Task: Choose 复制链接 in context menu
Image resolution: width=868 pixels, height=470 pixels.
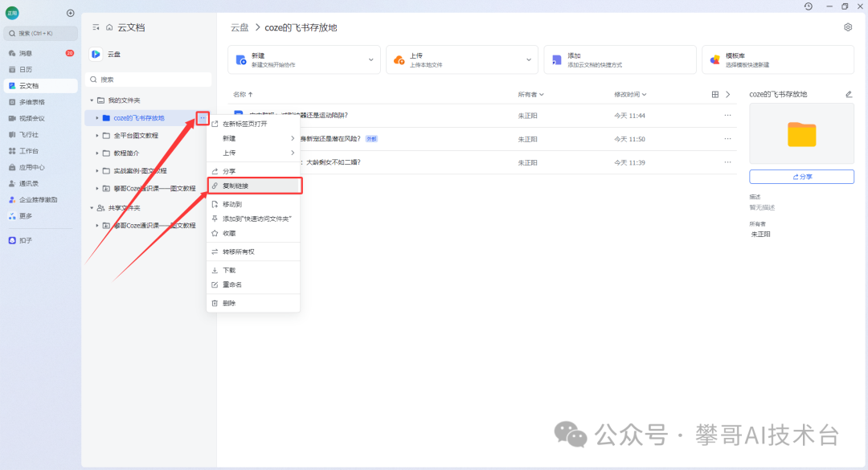Action: [253, 186]
